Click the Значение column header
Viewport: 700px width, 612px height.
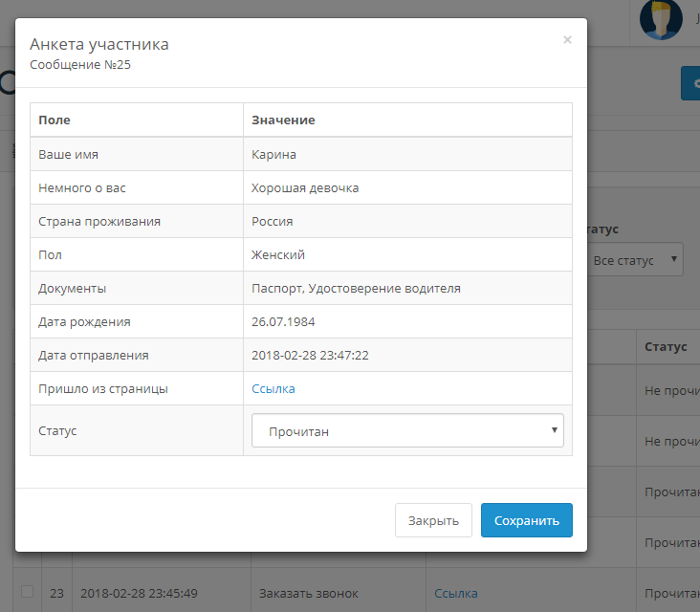tap(283, 120)
